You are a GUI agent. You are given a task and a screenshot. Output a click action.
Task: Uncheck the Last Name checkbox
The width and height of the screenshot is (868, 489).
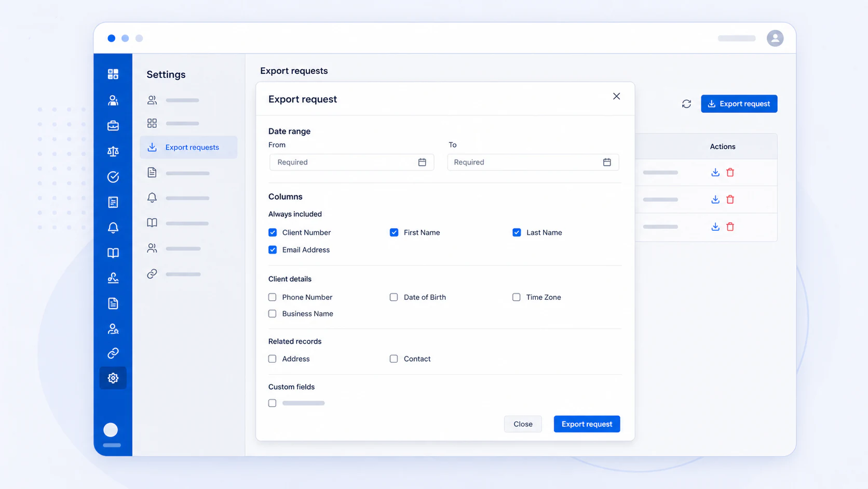517,232
